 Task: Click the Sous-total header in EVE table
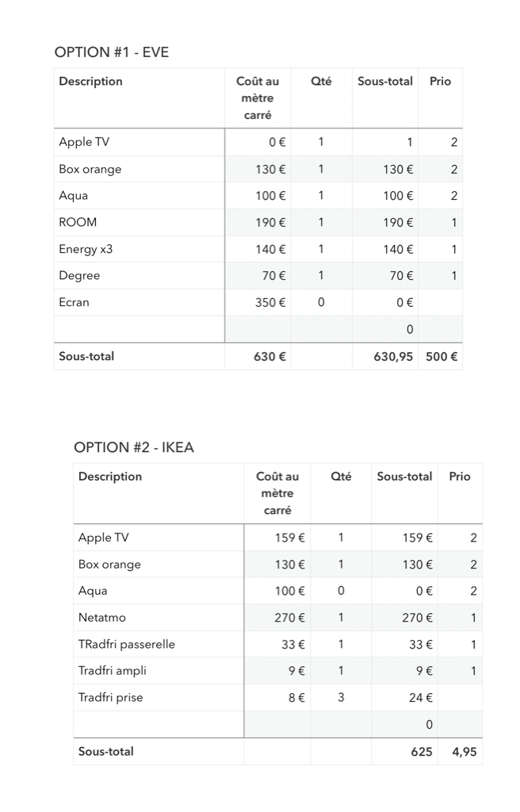(x=384, y=82)
